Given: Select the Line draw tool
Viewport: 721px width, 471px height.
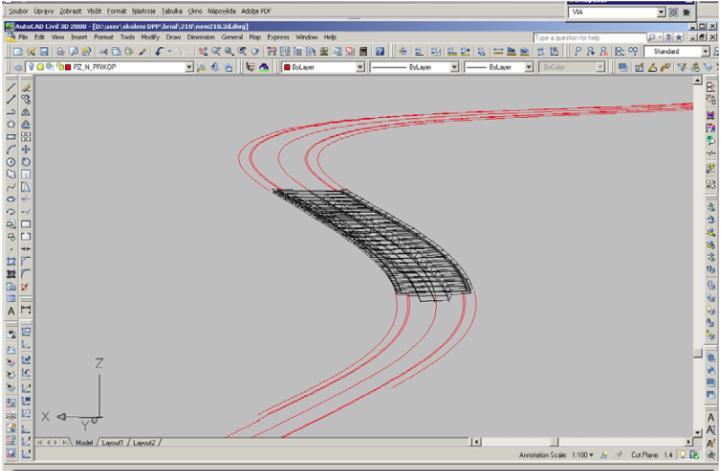Looking at the screenshot, I should [11, 87].
